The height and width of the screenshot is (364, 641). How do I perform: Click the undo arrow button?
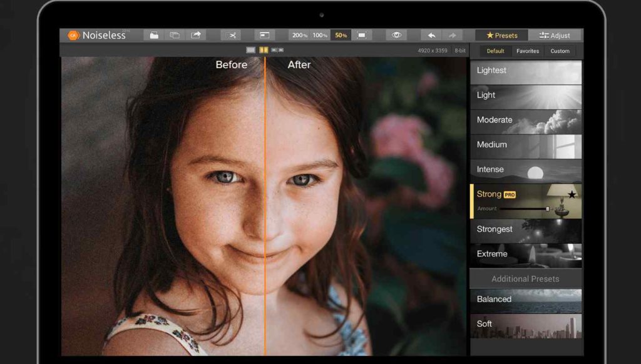431,35
